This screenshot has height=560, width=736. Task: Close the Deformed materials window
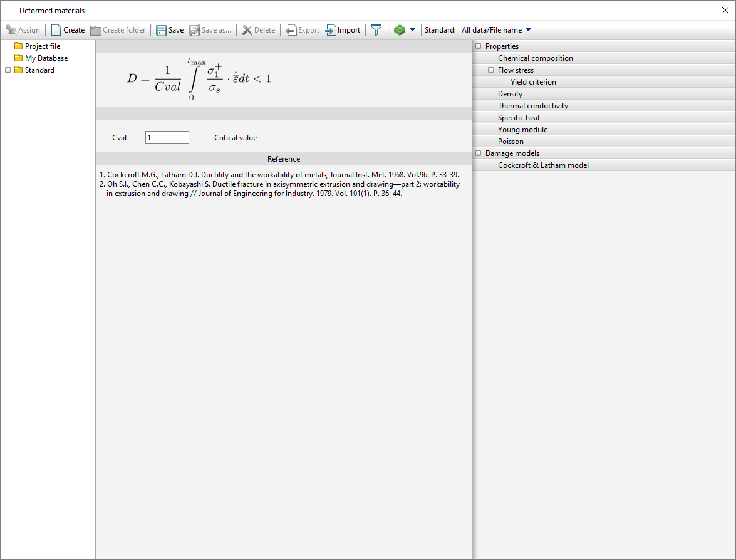point(725,10)
